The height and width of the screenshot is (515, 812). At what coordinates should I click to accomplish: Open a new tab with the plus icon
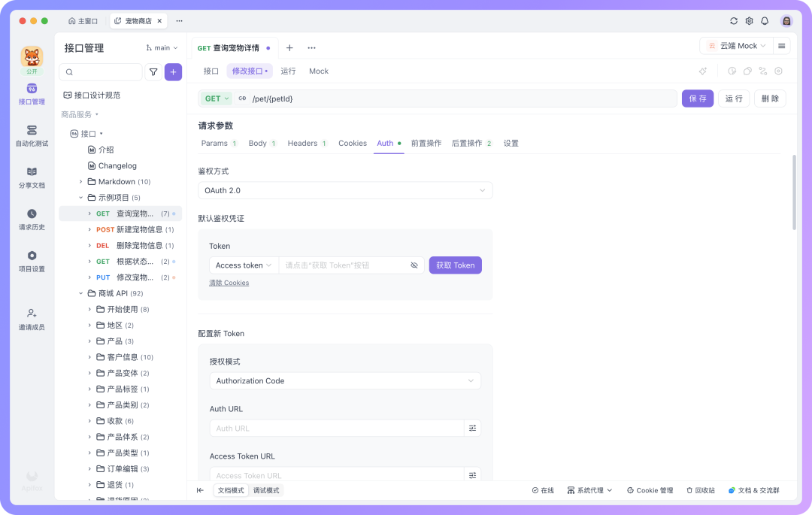click(x=289, y=47)
